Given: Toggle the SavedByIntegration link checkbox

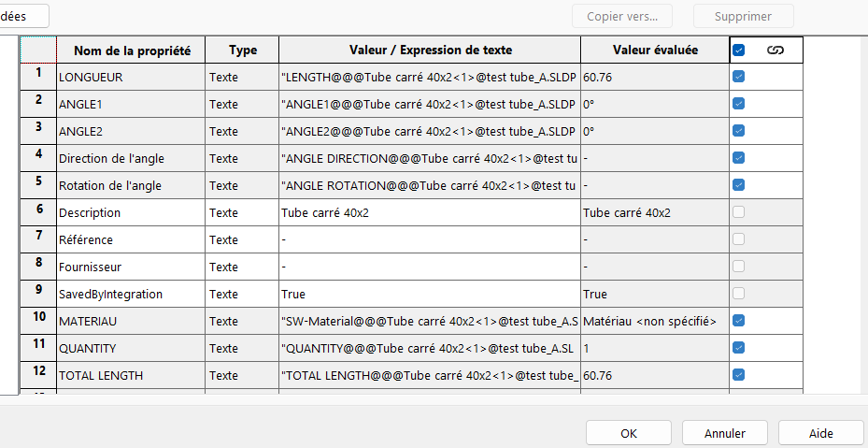Looking at the screenshot, I should (738, 294).
